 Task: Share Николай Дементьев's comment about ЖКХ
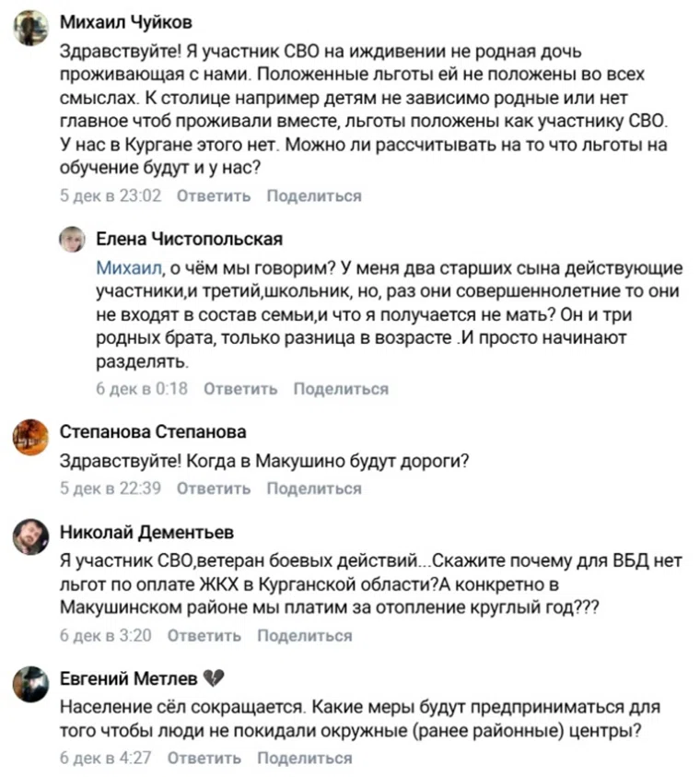(x=304, y=635)
